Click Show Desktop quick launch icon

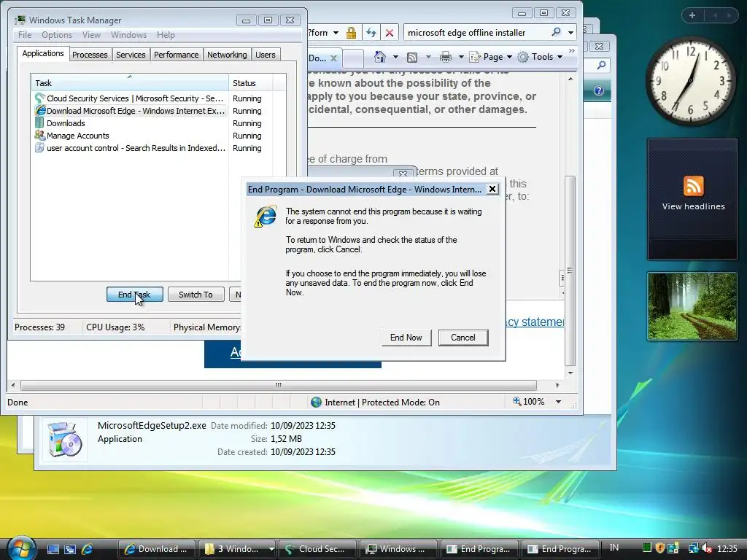[53, 549]
